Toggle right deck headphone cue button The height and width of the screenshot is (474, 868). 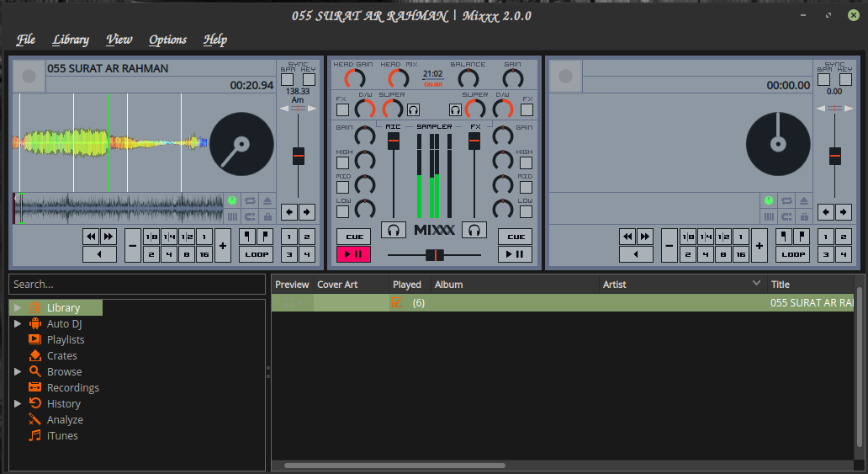(x=474, y=230)
